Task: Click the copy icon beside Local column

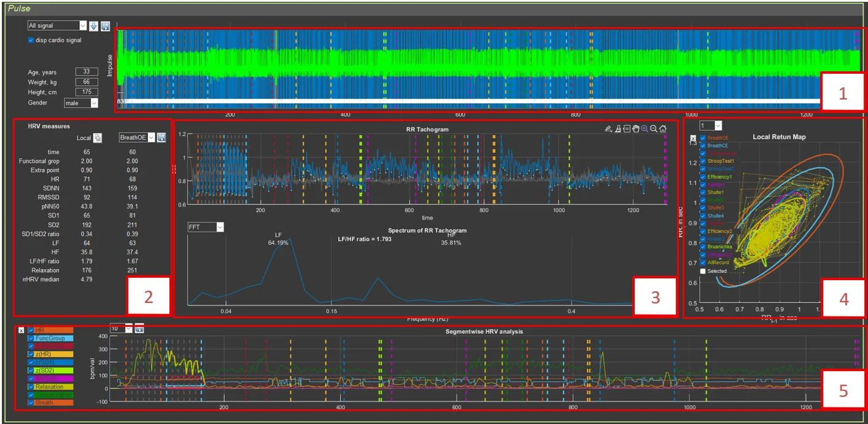Action: (98, 138)
